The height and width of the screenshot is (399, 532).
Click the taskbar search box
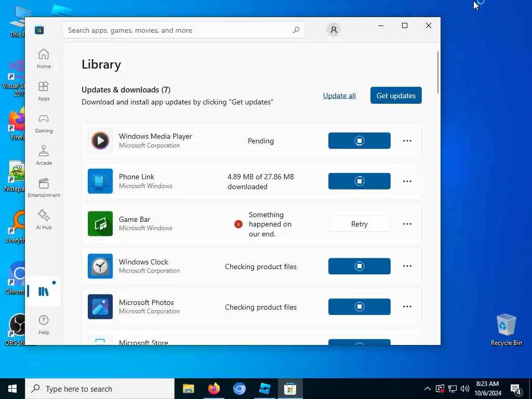pyautogui.click(x=100, y=389)
